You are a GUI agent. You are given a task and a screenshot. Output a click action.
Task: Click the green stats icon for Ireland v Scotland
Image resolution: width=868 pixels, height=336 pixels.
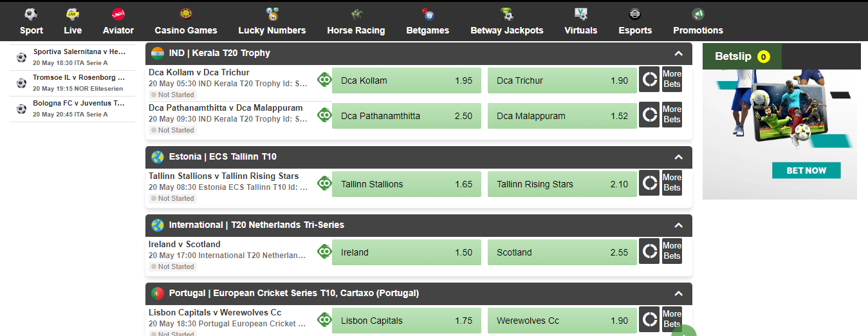pyautogui.click(x=324, y=252)
